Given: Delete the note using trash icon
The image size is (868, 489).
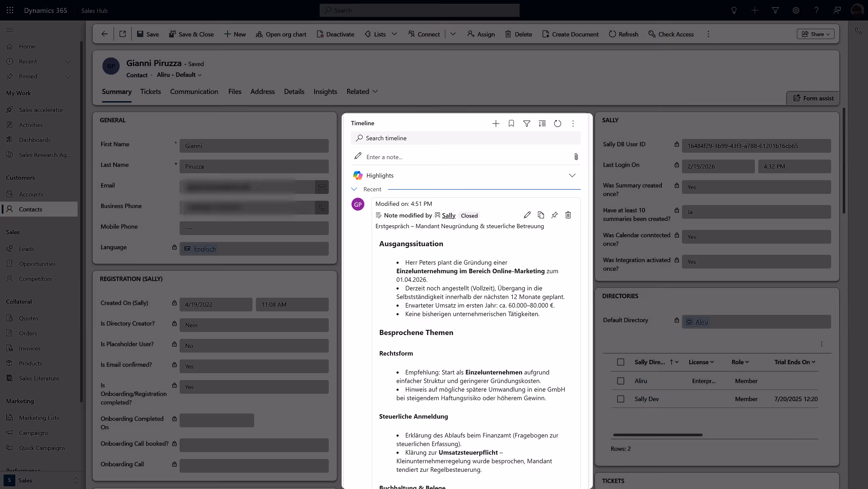Looking at the screenshot, I should (568, 215).
